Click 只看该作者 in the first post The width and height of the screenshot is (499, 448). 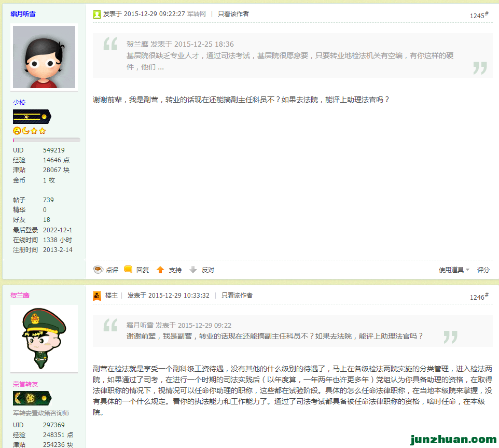(233, 14)
